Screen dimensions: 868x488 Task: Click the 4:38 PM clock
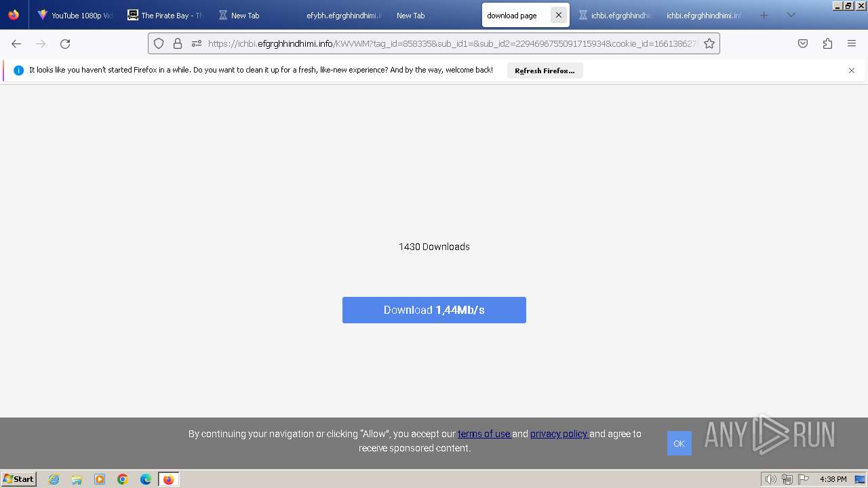click(x=833, y=479)
